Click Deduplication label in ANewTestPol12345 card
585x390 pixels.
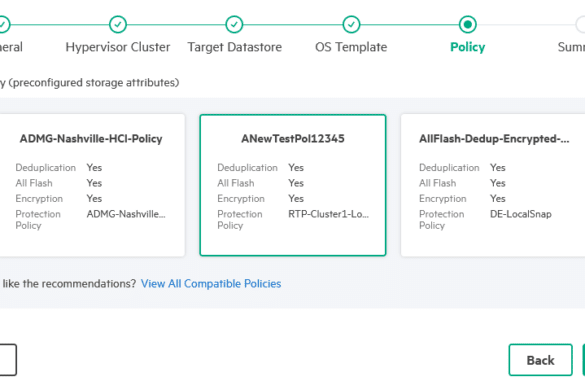click(x=247, y=168)
